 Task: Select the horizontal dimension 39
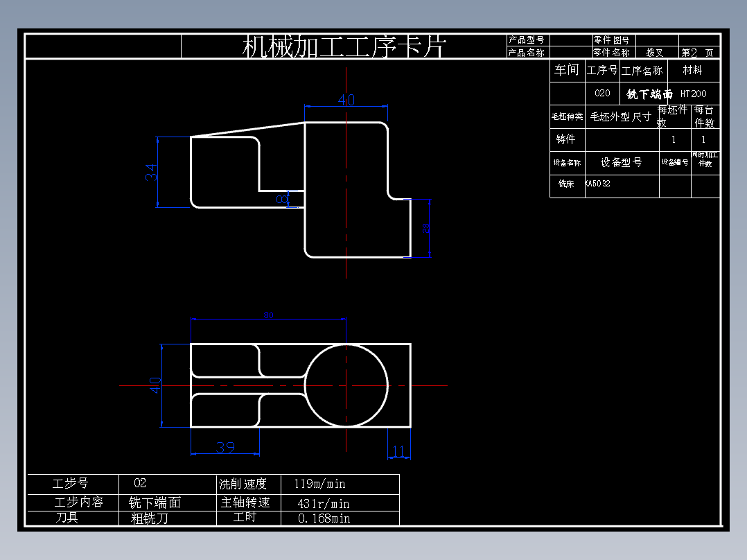click(225, 448)
